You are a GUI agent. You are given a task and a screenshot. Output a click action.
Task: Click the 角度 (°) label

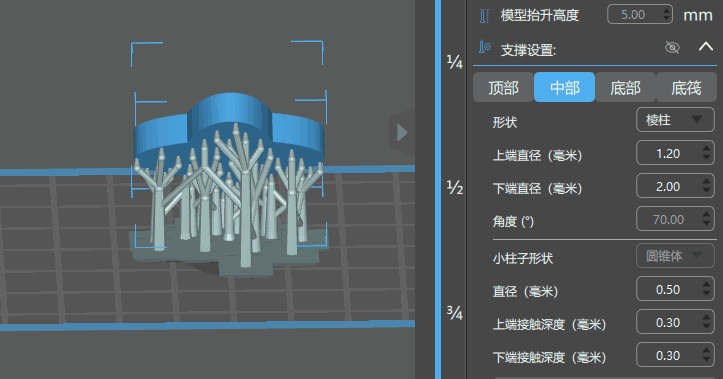(513, 222)
